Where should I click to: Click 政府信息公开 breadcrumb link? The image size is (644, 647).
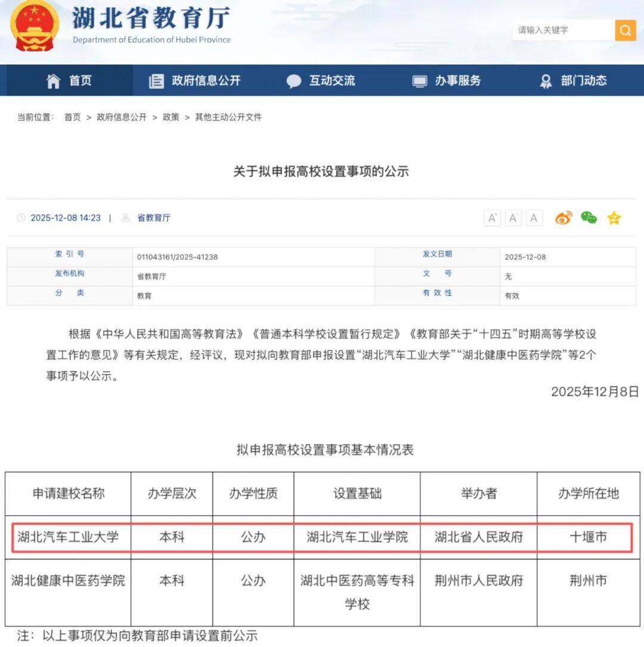pyautogui.click(x=122, y=117)
